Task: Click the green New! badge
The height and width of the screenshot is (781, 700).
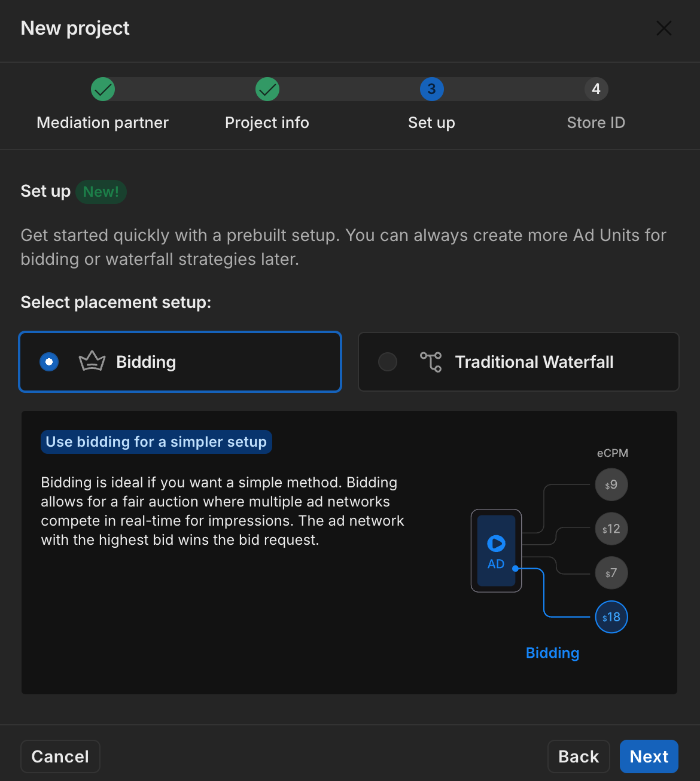Action: (x=101, y=192)
